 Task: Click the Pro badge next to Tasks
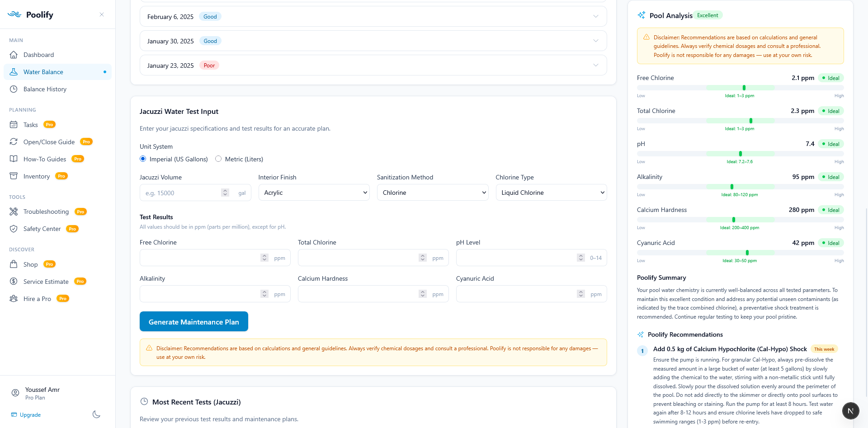click(x=49, y=125)
